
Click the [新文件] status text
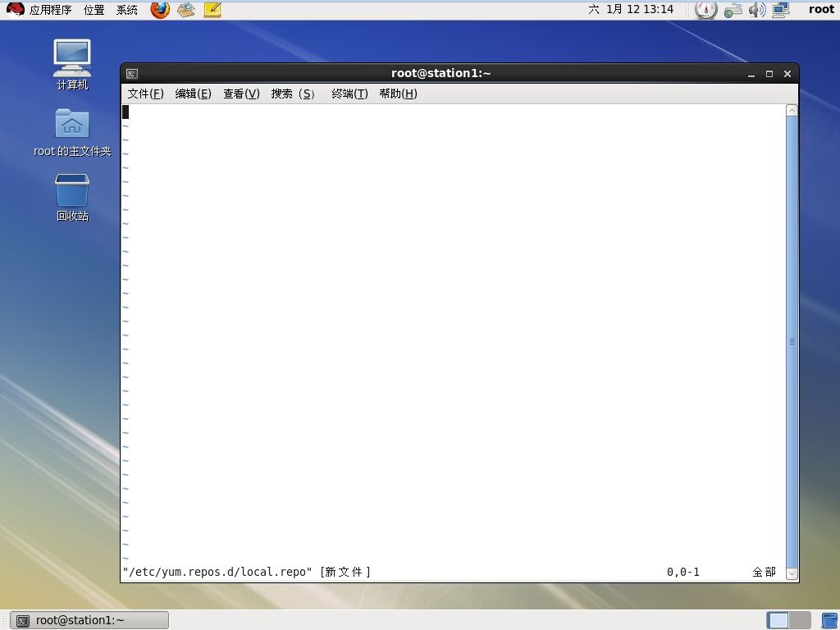pos(345,572)
